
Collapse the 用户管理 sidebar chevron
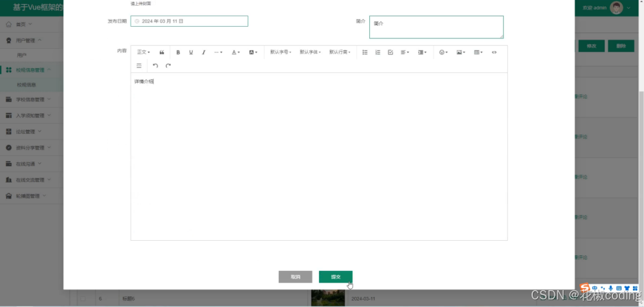click(40, 40)
